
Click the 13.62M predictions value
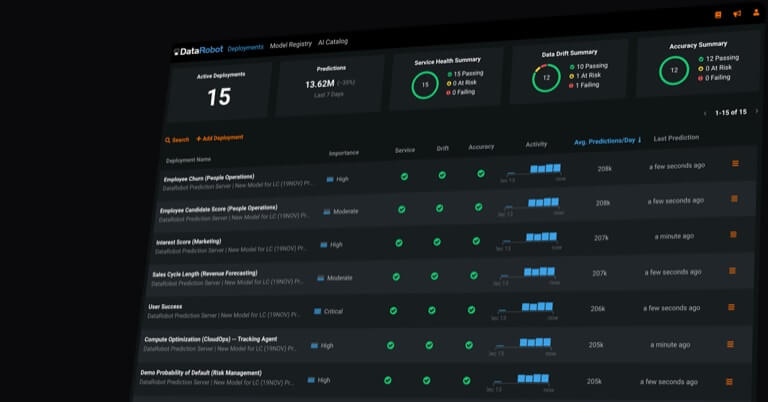tap(320, 84)
